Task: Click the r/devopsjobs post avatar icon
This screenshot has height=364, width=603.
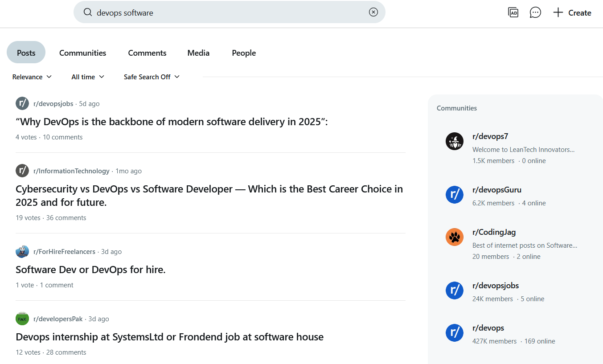Action: [22, 103]
